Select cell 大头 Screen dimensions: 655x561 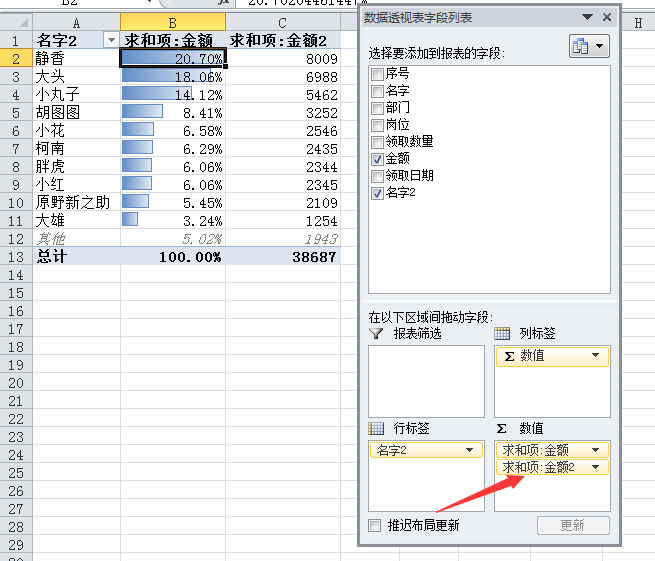pos(76,76)
